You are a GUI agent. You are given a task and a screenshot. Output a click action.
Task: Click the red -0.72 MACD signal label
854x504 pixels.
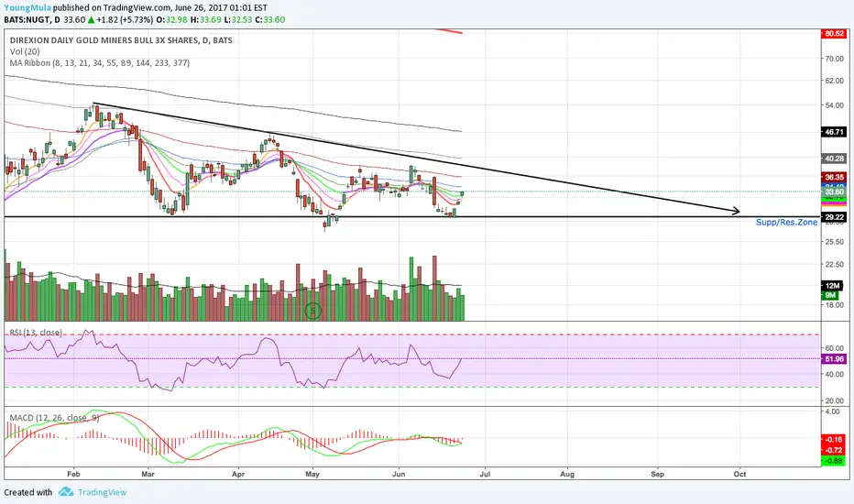[x=834, y=450]
